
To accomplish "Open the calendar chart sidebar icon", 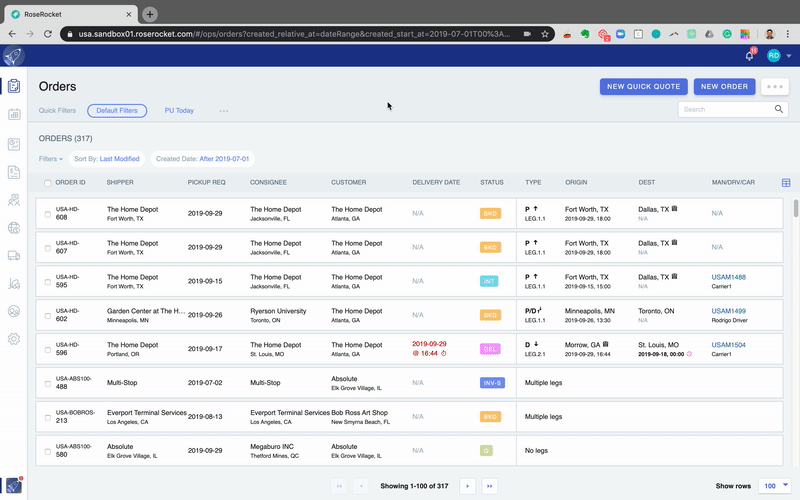I will [14, 114].
